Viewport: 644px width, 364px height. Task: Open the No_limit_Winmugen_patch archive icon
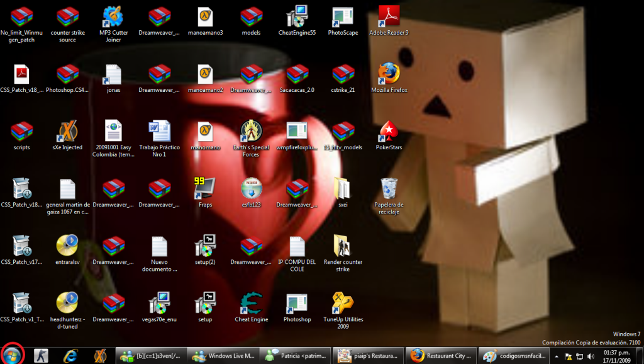coord(22,17)
